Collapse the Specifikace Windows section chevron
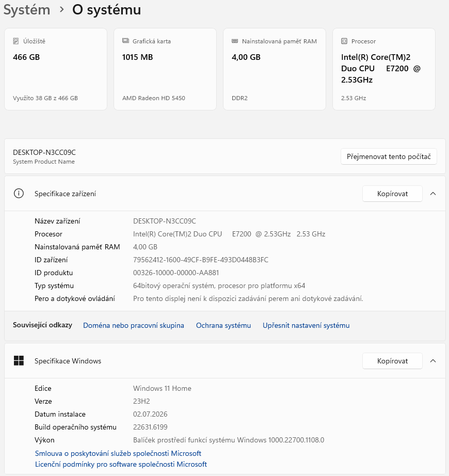Image resolution: width=449 pixels, height=476 pixels. tap(433, 361)
